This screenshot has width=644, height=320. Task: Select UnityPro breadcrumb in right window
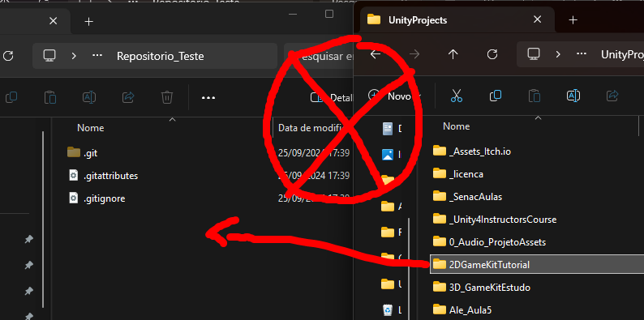[x=622, y=54]
